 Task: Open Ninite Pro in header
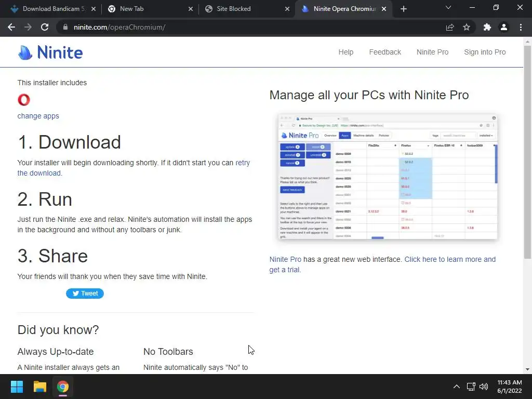coord(432,52)
